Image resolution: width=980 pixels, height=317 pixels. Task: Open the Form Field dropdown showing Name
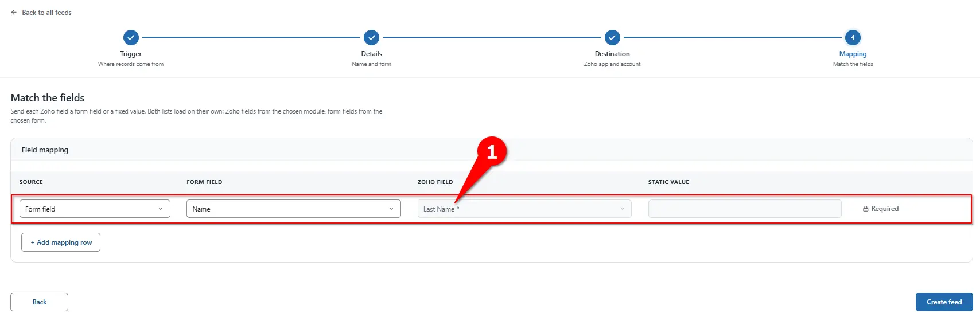(293, 209)
